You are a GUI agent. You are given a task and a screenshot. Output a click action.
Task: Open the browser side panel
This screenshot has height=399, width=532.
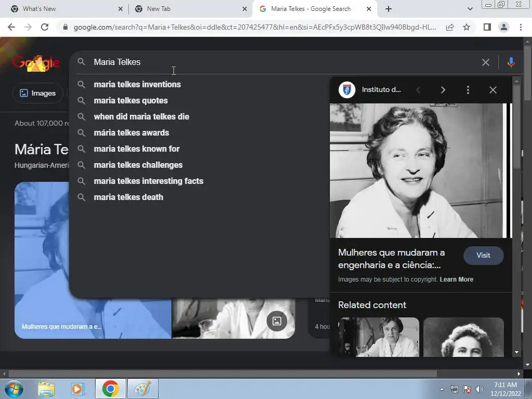point(487,27)
